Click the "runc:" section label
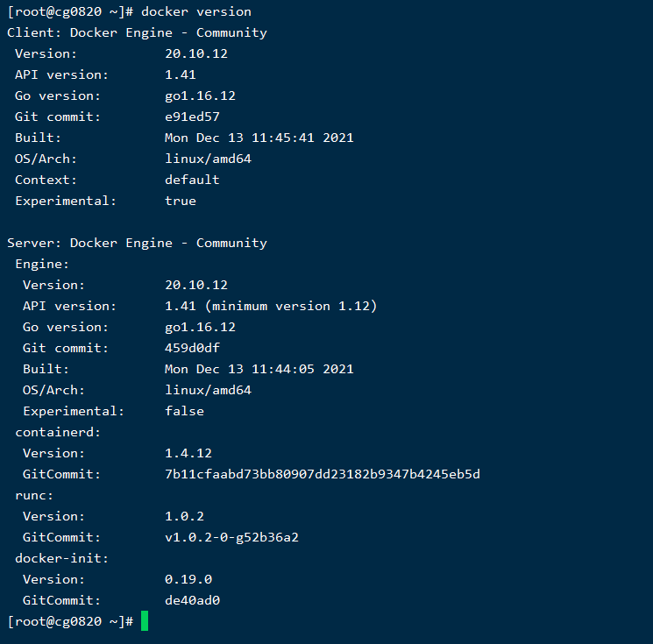Screen dimensions: 653x644 pos(34,495)
